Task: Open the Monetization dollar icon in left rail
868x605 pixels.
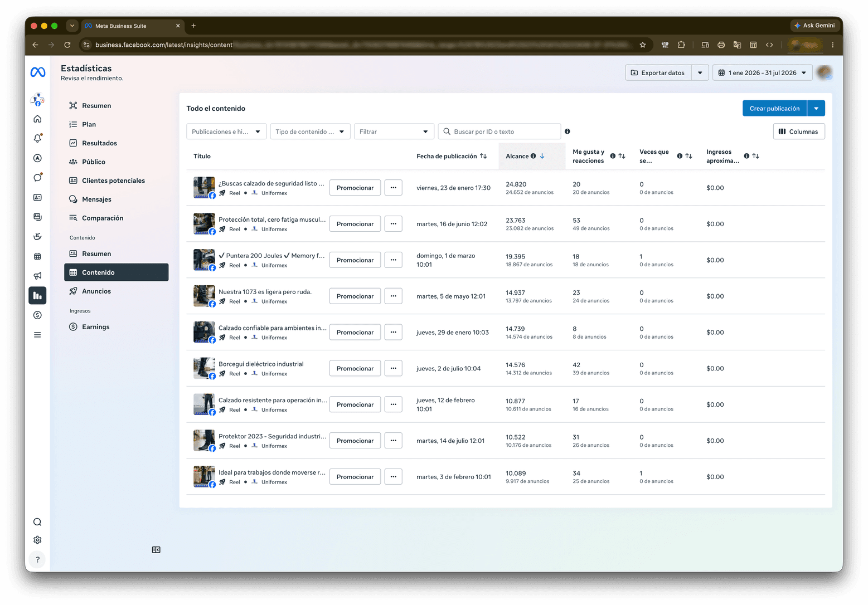Action: pyautogui.click(x=37, y=315)
